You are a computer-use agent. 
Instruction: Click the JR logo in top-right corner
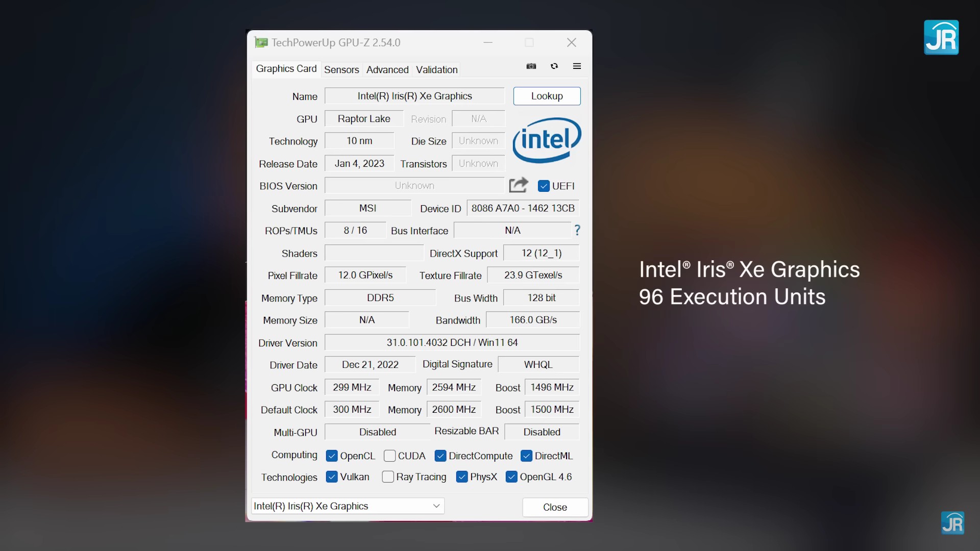point(941,37)
